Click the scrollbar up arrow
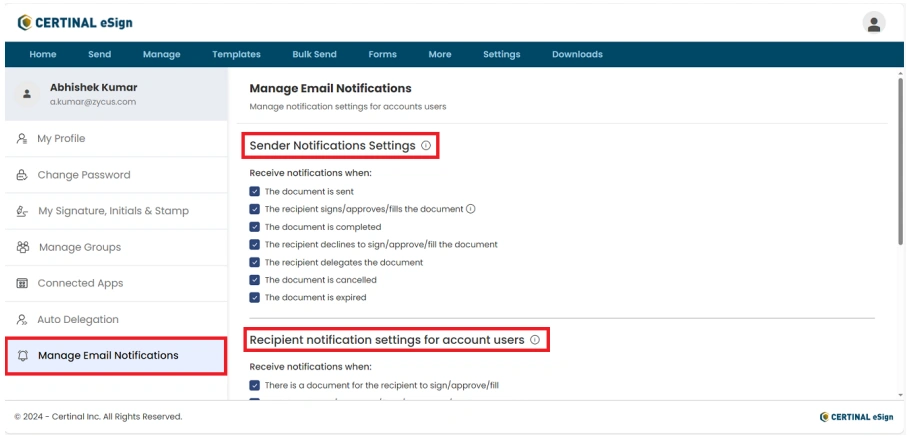907x436 pixels. point(900,73)
